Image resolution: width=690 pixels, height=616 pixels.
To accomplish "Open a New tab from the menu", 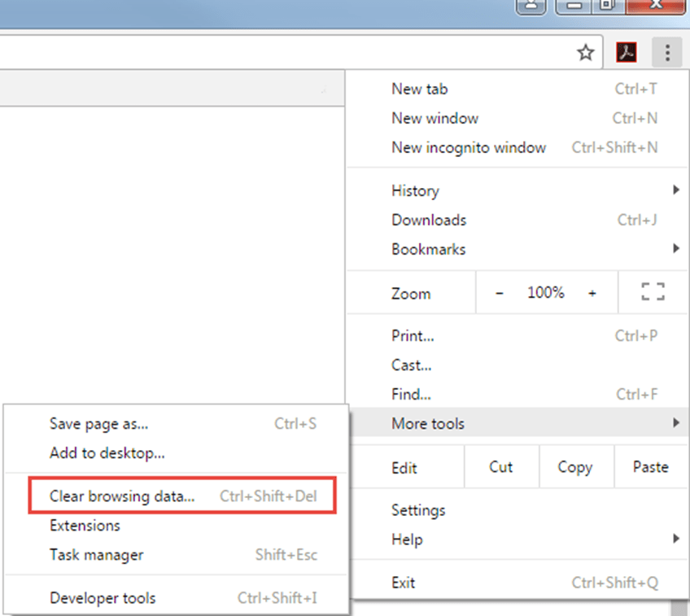I will (518, 89).
